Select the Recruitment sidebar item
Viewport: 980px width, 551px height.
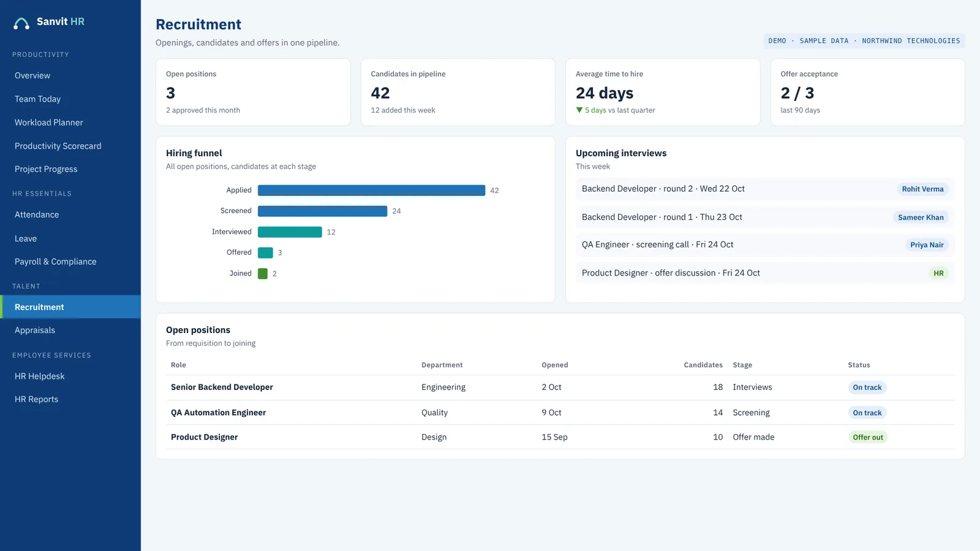click(x=70, y=307)
